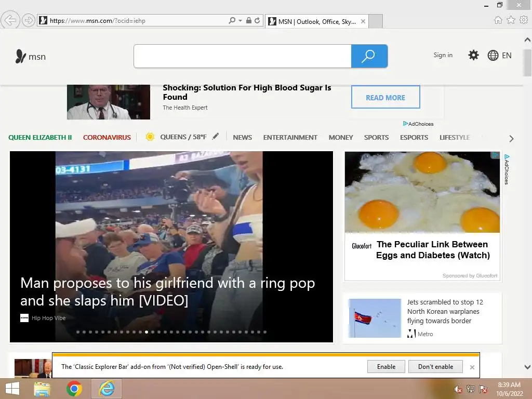Click the browser Forward arrow button
Image resolution: width=532 pixels, height=399 pixels.
pos(29,20)
